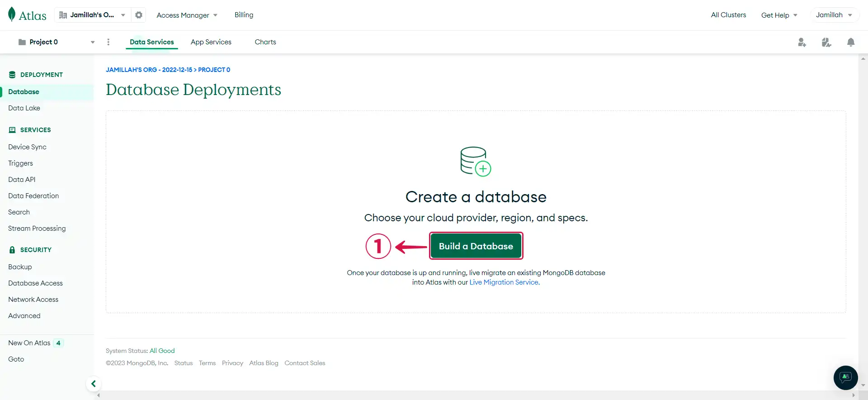This screenshot has width=868, height=400.
Task: Click the invite user to project icon
Action: click(x=802, y=42)
